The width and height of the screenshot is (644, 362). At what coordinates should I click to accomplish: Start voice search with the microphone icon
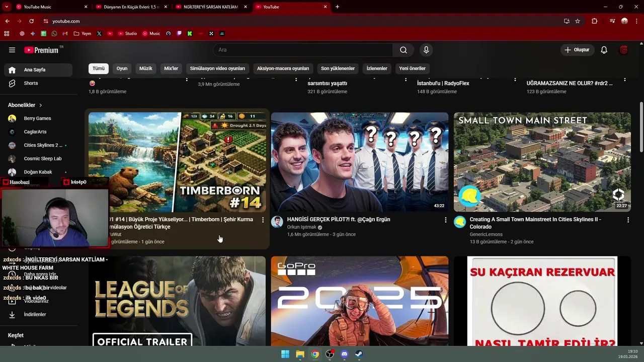click(426, 50)
